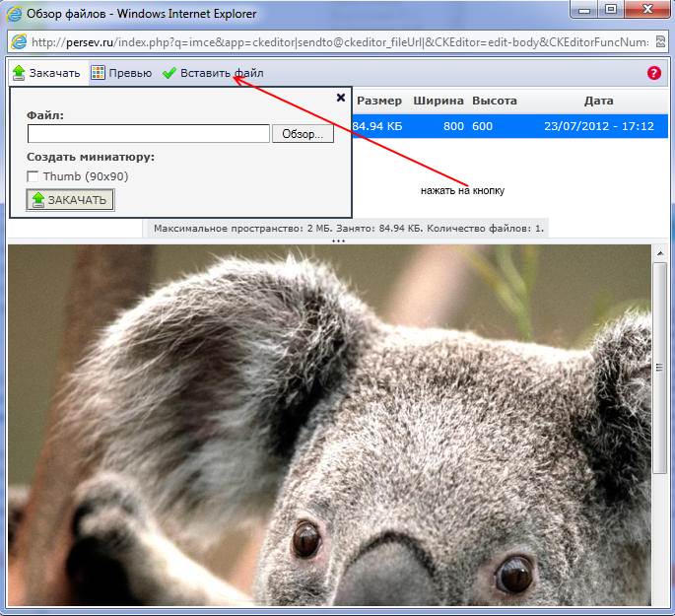675x616 pixels.
Task: Click the green checkmark icon for Вставить файл
Action: pyautogui.click(x=169, y=73)
